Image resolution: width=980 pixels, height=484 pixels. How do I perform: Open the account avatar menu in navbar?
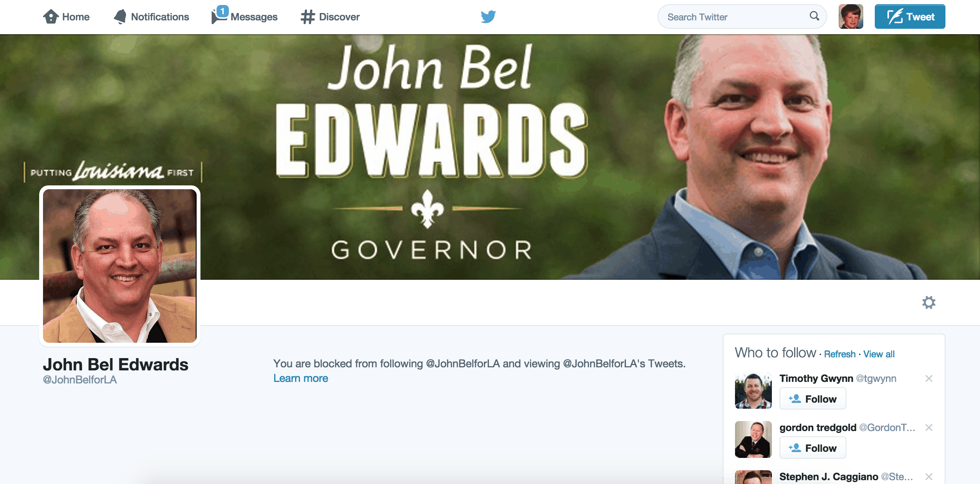tap(851, 17)
